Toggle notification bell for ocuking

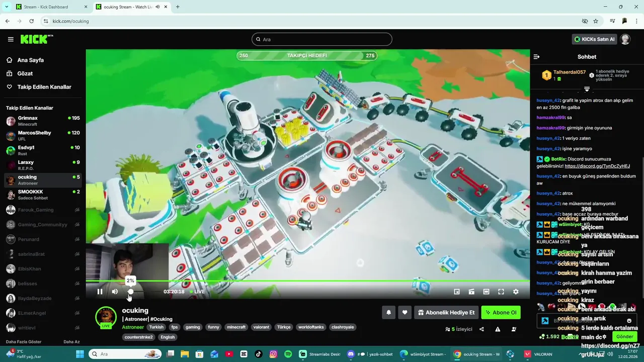pyautogui.click(x=388, y=312)
